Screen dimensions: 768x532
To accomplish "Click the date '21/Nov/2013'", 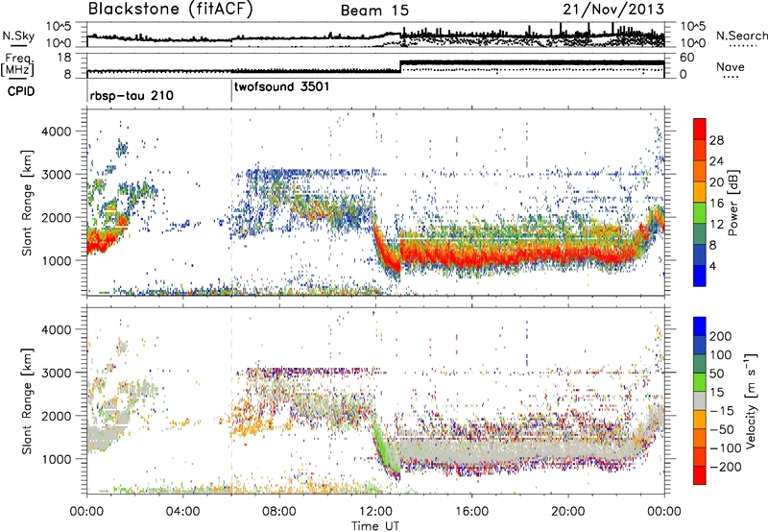I will click(x=613, y=10).
